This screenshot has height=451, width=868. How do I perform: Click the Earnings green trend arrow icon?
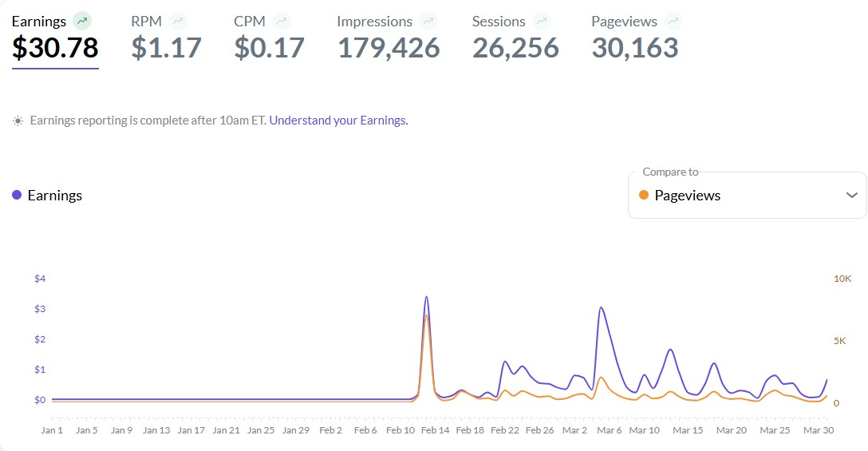[81, 22]
